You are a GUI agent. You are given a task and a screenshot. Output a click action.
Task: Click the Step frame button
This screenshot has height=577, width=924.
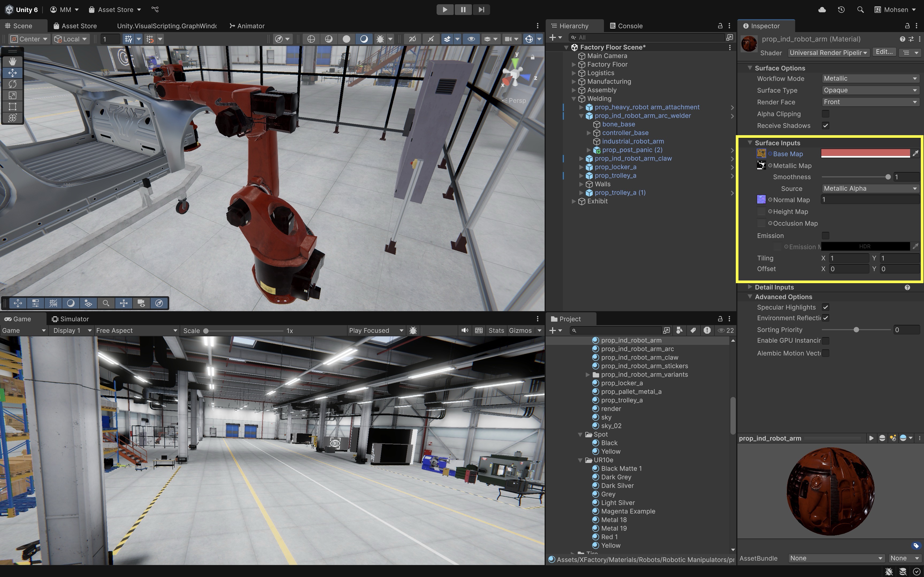tap(481, 10)
